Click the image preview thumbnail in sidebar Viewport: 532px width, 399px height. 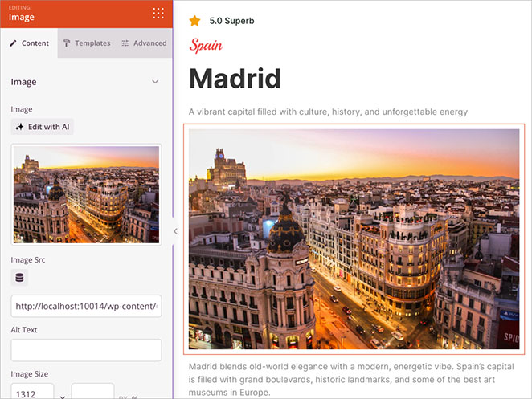coord(86,193)
